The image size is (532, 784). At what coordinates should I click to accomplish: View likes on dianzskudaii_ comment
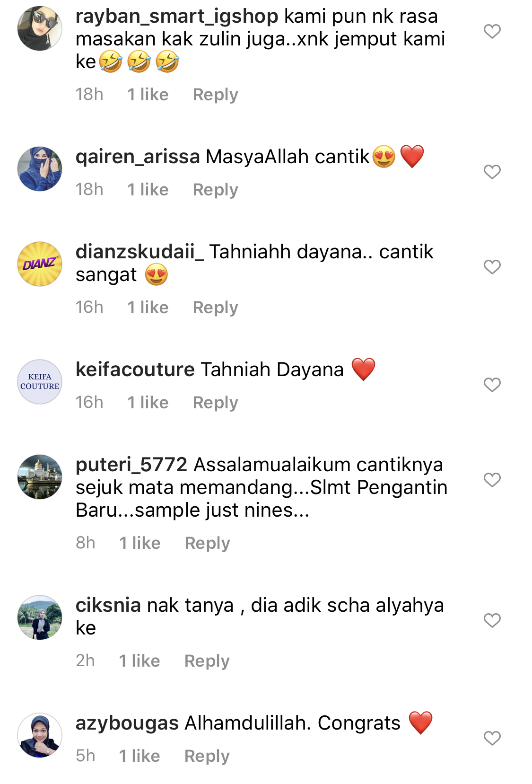tap(148, 308)
